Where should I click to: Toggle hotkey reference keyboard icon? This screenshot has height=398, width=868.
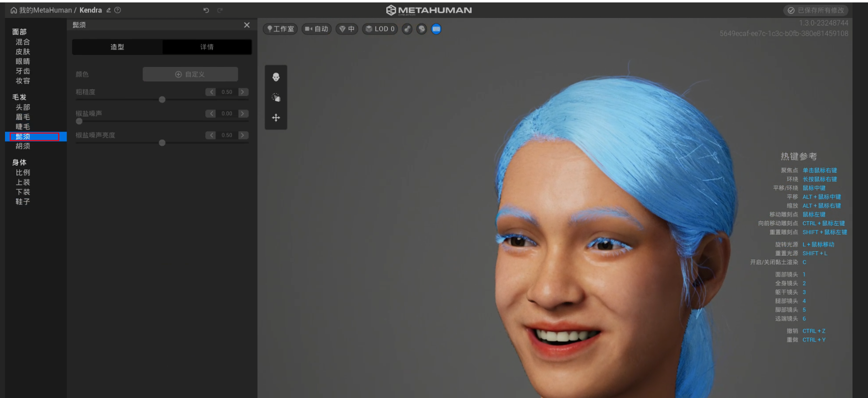(436, 29)
